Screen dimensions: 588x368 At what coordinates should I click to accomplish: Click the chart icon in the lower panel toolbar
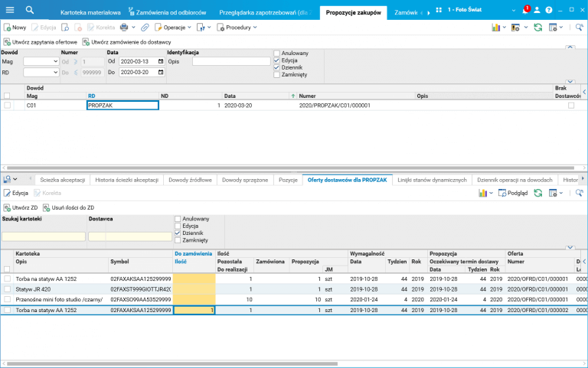tap(483, 194)
